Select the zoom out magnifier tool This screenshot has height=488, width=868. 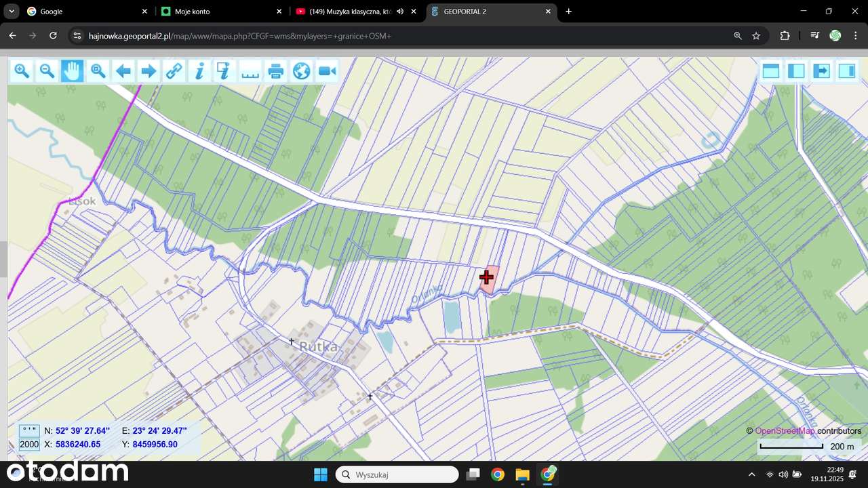click(x=47, y=70)
